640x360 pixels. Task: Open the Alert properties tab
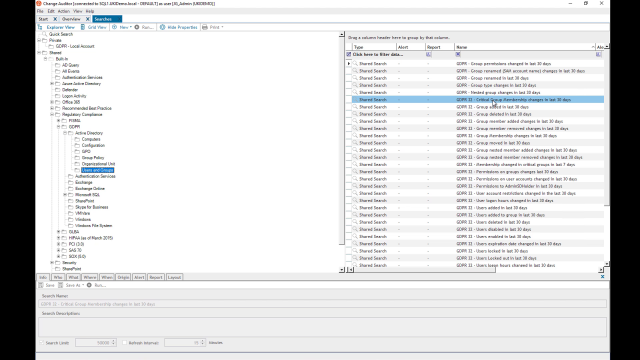[139, 278]
